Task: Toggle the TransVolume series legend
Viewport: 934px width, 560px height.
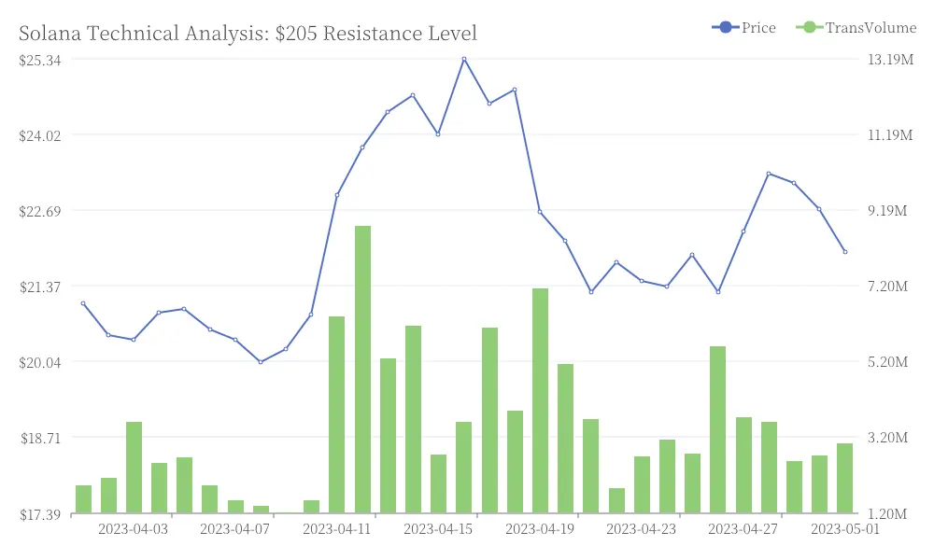Action: coord(856,27)
